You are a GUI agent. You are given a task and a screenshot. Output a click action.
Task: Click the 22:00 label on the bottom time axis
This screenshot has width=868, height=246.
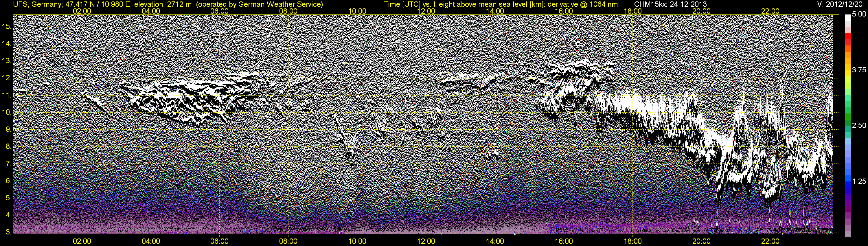pos(770,241)
